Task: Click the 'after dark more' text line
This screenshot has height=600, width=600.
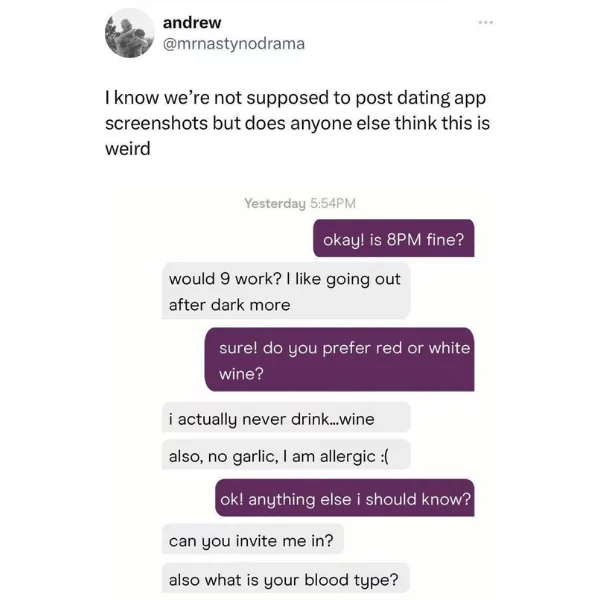Action: (x=230, y=305)
